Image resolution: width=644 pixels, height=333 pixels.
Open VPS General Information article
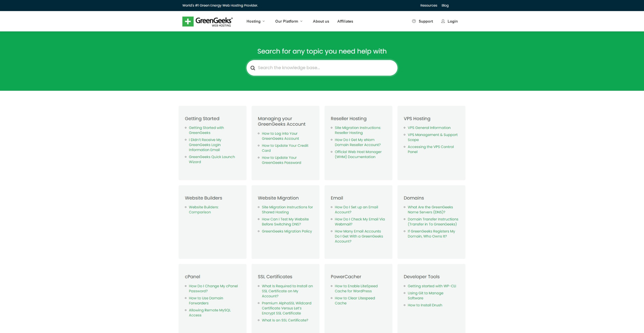coord(429,128)
